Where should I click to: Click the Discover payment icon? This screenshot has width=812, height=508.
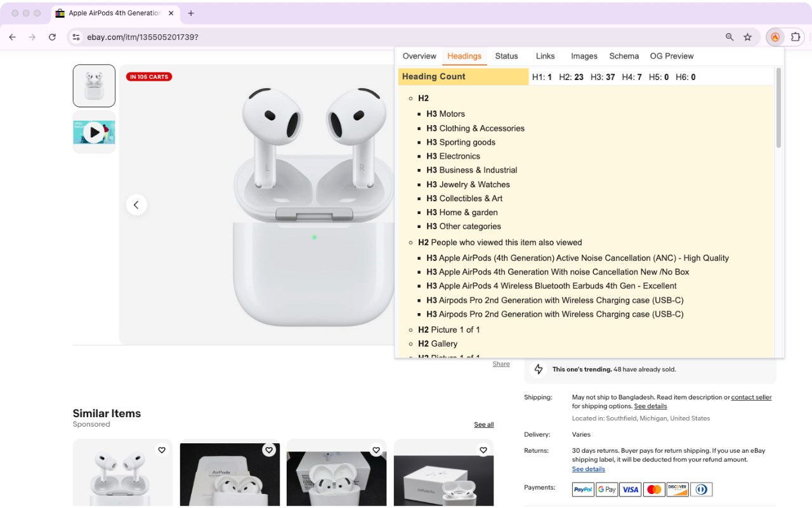pos(678,490)
